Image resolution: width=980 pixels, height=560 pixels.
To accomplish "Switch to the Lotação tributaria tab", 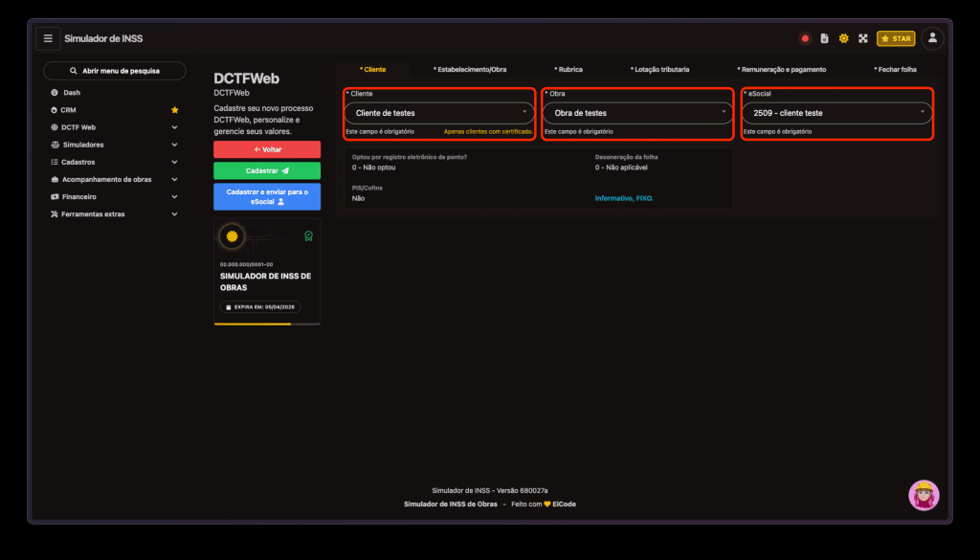I will pyautogui.click(x=660, y=69).
